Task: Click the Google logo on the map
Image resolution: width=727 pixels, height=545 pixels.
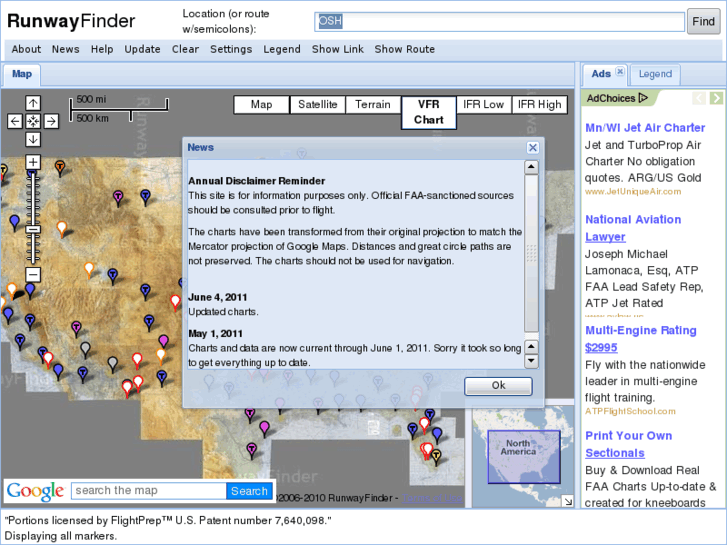Action: [35, 491]
